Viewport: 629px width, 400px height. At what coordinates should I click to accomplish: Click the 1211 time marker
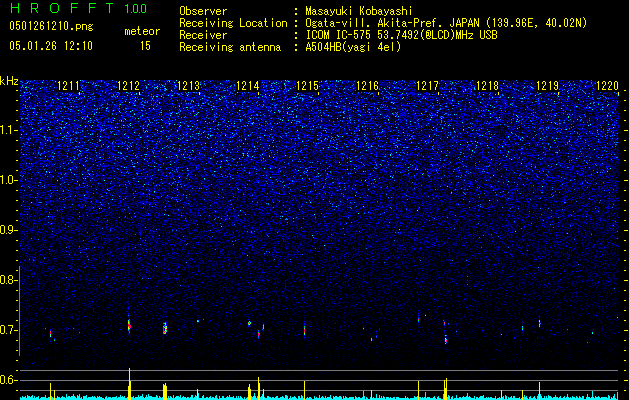(69, 86)
